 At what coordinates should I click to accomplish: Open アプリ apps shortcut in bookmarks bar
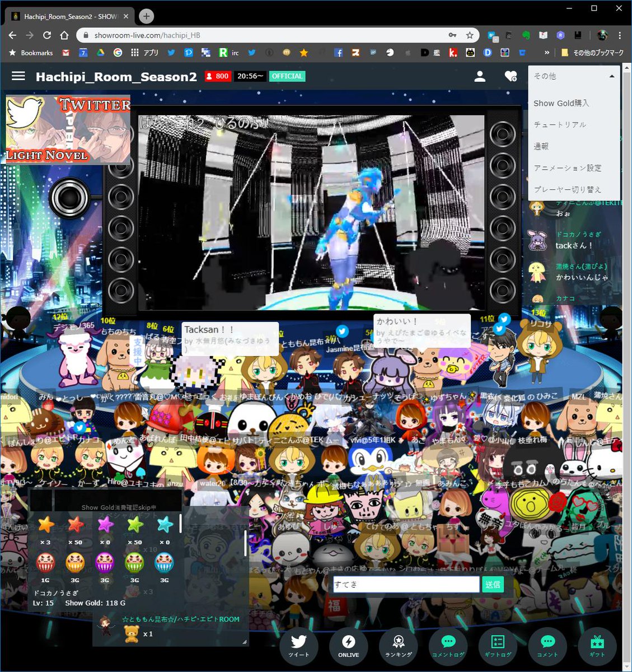pos(144,53)
